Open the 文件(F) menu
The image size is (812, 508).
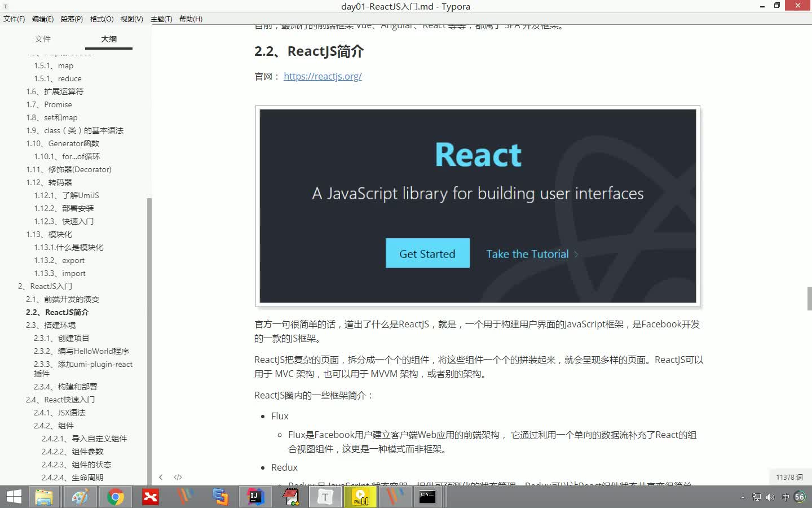[x=14, y=19]
